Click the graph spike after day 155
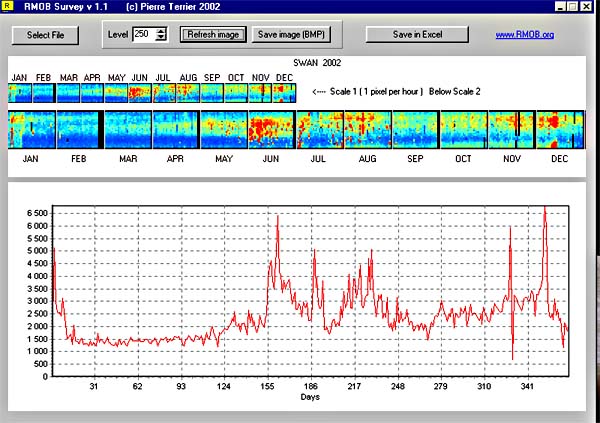Viewport: 600px width, 423px height. click(x=277, y=217)
